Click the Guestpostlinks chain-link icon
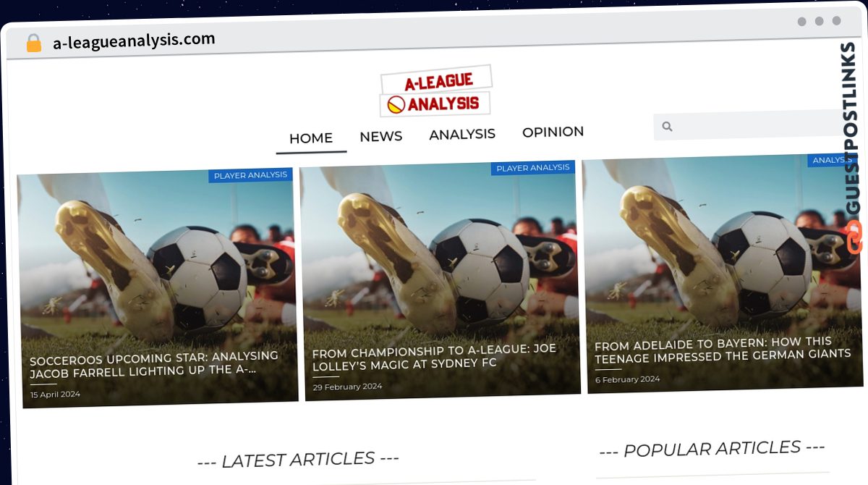868x485 pixels. [855, 237]
